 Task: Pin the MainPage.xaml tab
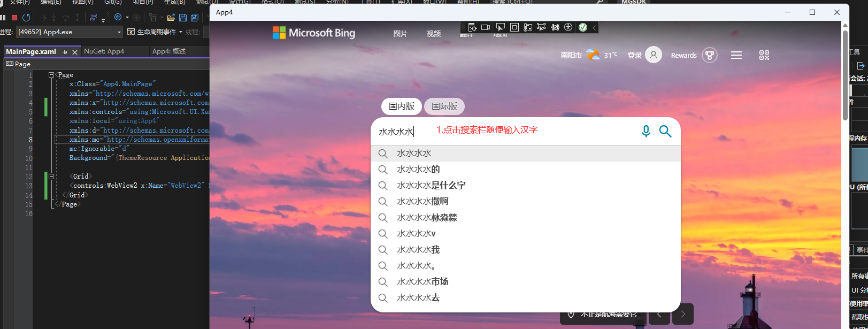tap(65, 52)
